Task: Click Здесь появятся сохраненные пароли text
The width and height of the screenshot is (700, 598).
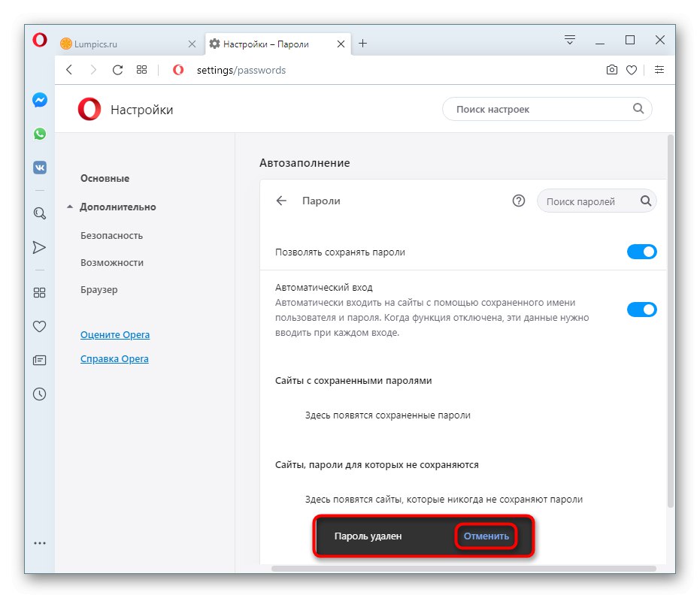Action: tap(387, 415)
